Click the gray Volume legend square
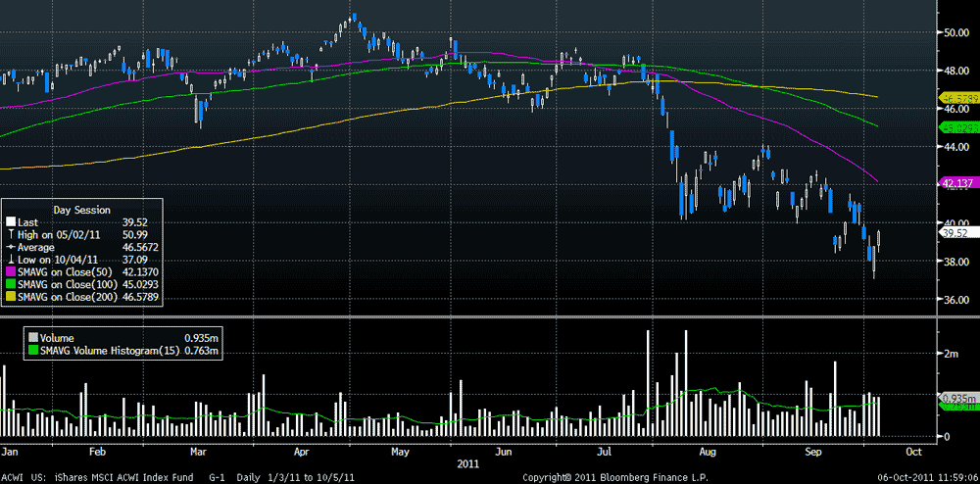The height and width of the screenshot is (484, 980). tap(33, 338)
